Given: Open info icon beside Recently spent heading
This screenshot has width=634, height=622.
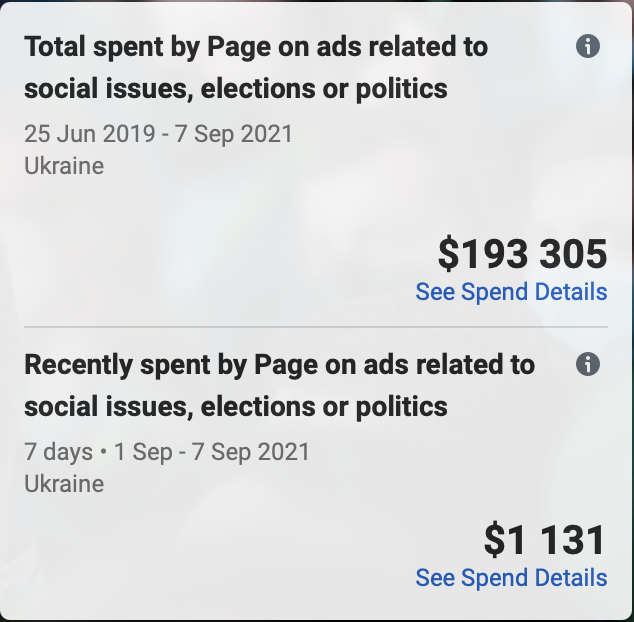Looking at the screenshot, I should [588, 364].
